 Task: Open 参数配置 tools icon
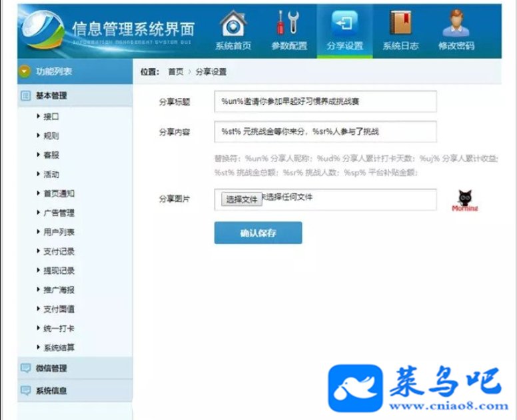tap(288, 23)
